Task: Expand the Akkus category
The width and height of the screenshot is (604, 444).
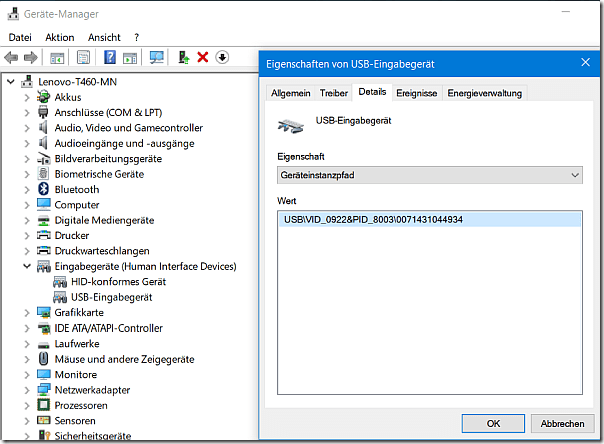Action: (x=27, y=97)
